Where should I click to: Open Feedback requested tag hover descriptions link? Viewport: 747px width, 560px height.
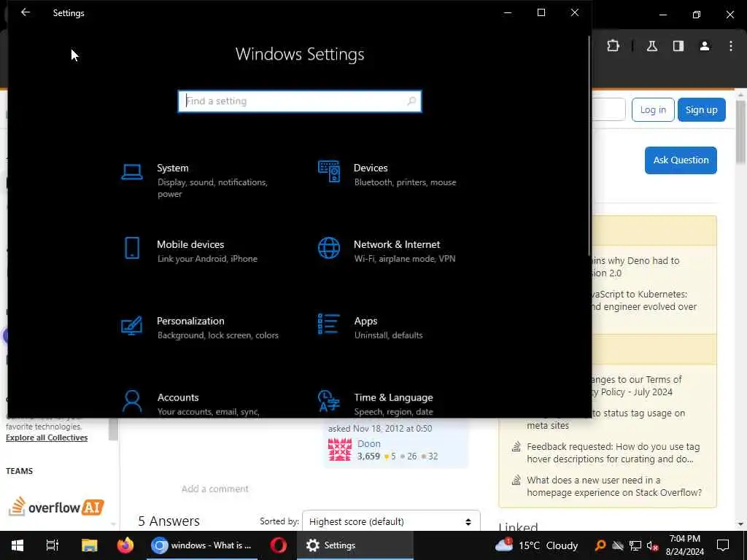pos(613,453)
